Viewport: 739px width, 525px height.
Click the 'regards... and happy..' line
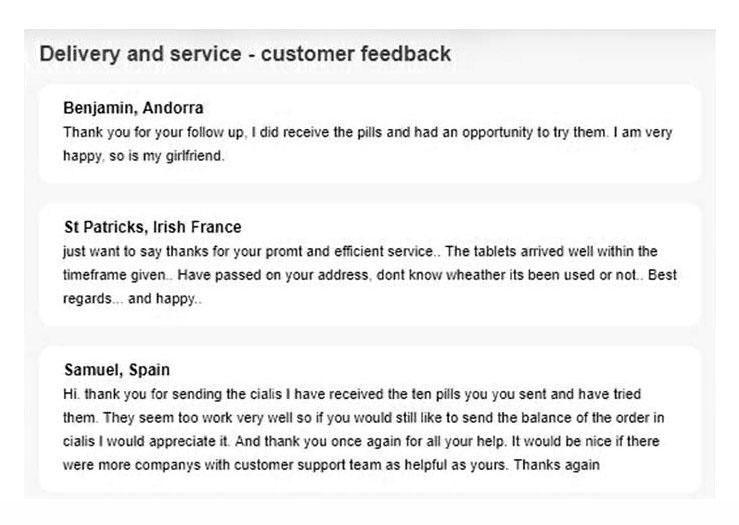click(x=132, y=299)
